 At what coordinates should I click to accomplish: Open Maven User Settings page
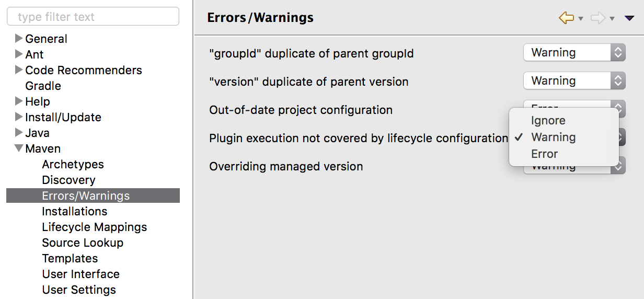click(79, 290)
